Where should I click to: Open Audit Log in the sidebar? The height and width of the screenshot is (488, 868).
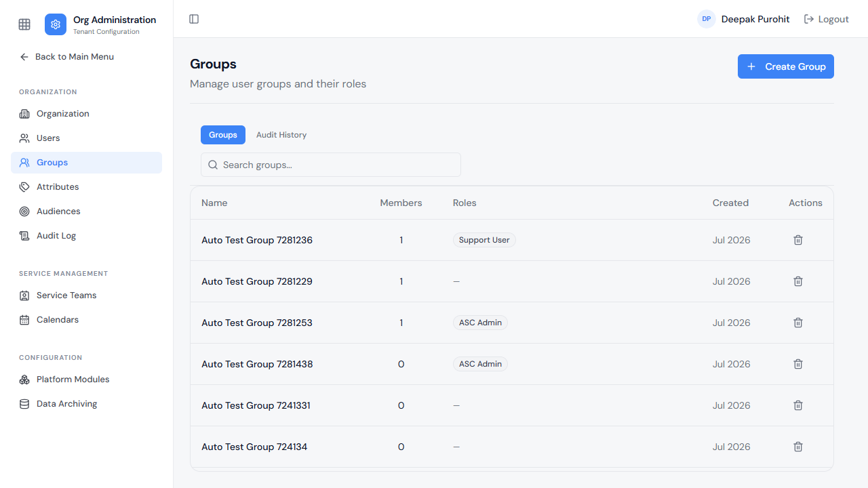[x=86, y=236]
